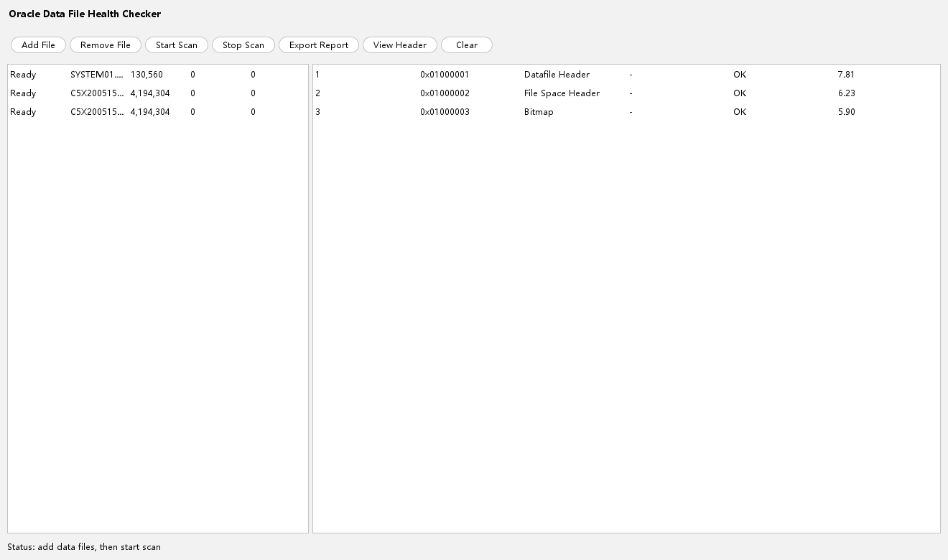Click the 5.90 value cell

[846, 112]
